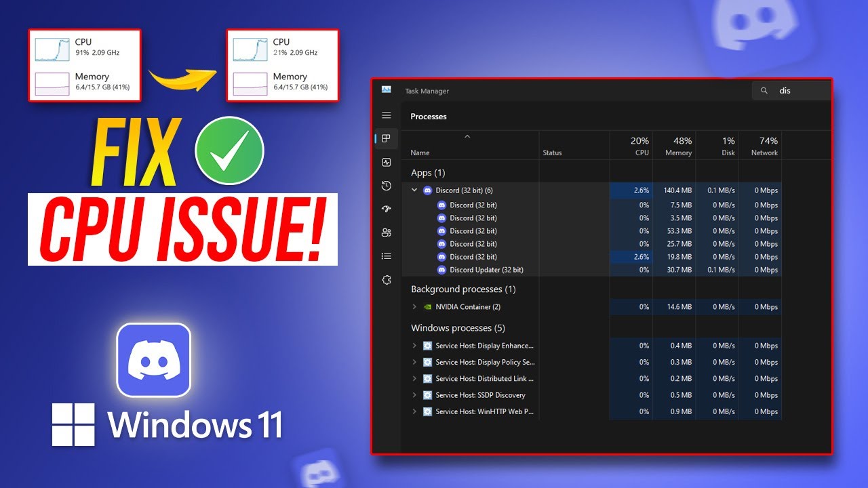Click the Service Host: WinHTTP Web P... gear icon
Screen dimensions: 868x488
[x=427, y=411]
